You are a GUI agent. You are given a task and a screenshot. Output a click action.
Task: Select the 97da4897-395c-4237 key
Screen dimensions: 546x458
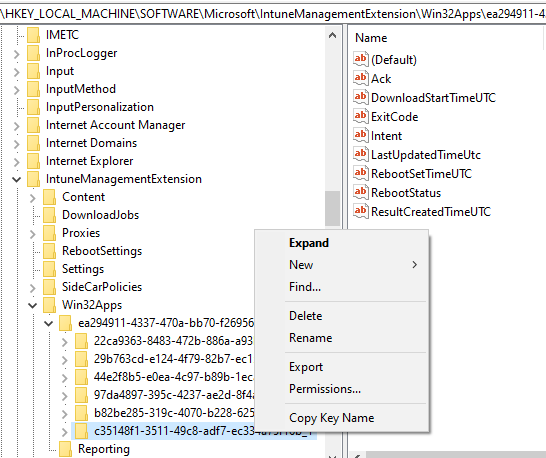(x=174, y=395)
